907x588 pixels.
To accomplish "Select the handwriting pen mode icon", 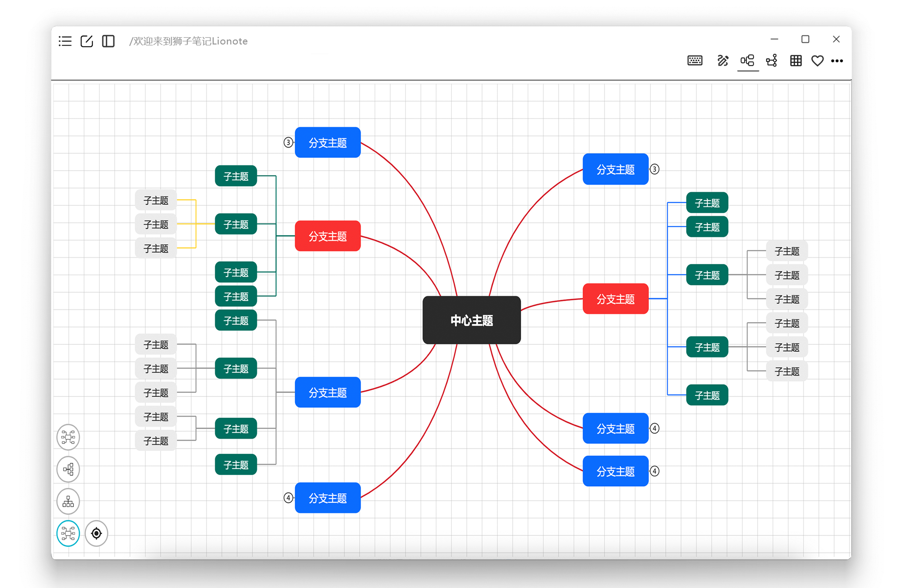I will 722,61.
